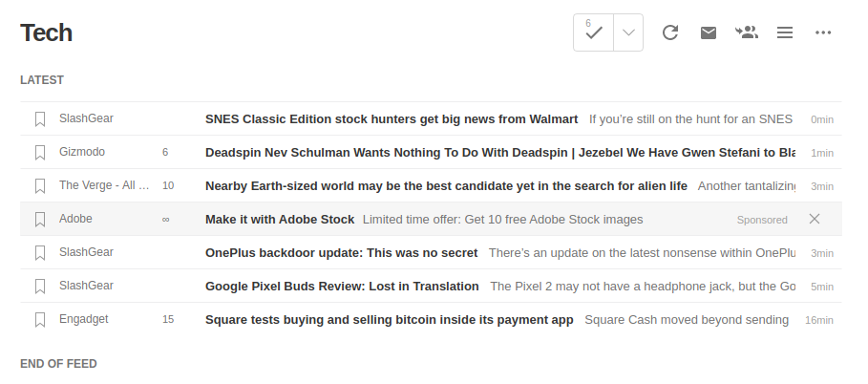Open SNES Classic Edition stock hunters article
868x384 pixels.
click(392, 119)
